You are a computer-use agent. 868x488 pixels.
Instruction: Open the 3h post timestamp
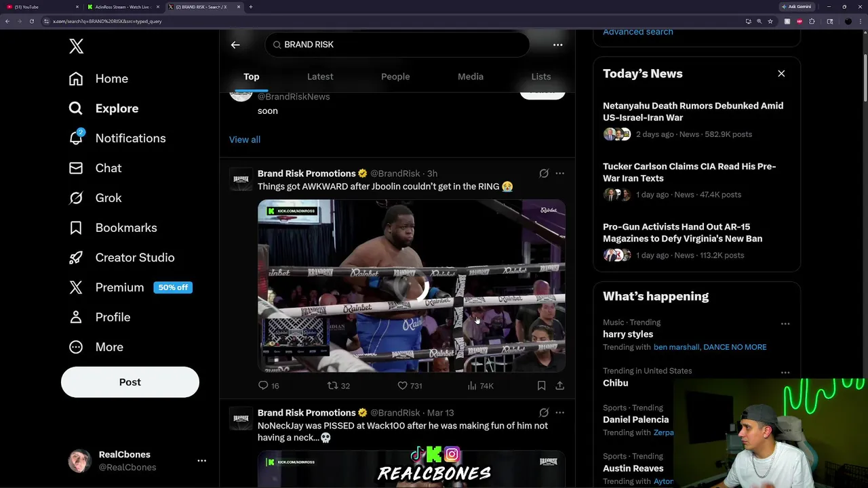coord(432,174)
